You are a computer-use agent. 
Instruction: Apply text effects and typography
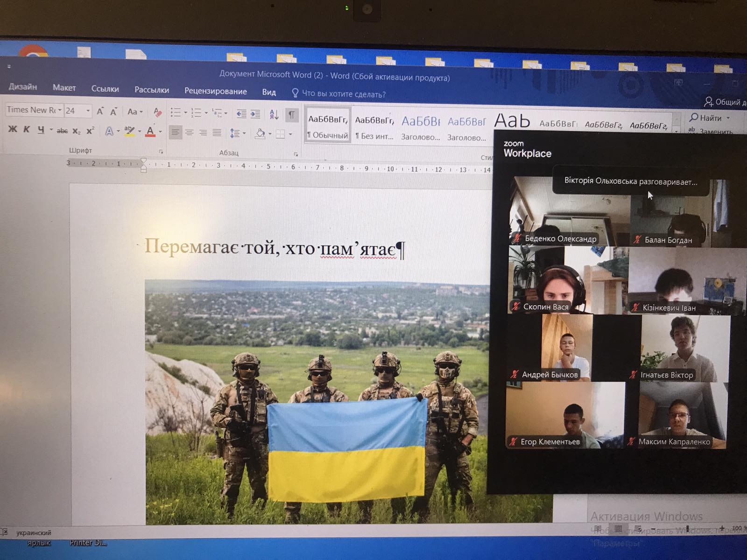[x=109, y=132]
